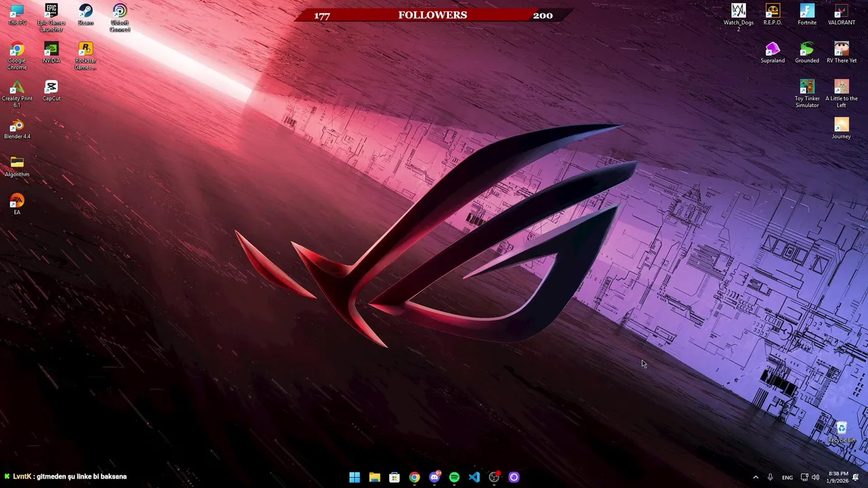The height and width of the screenshot is (488, 868).
Task: Select the Fortnite desktop shortcut
Action: pos(807,15)
